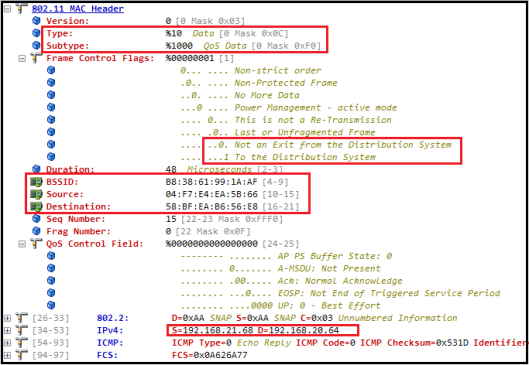This screenshot has width=529, height=365.
Task: Click the cube icon for EOSP row
Action: 51,293
